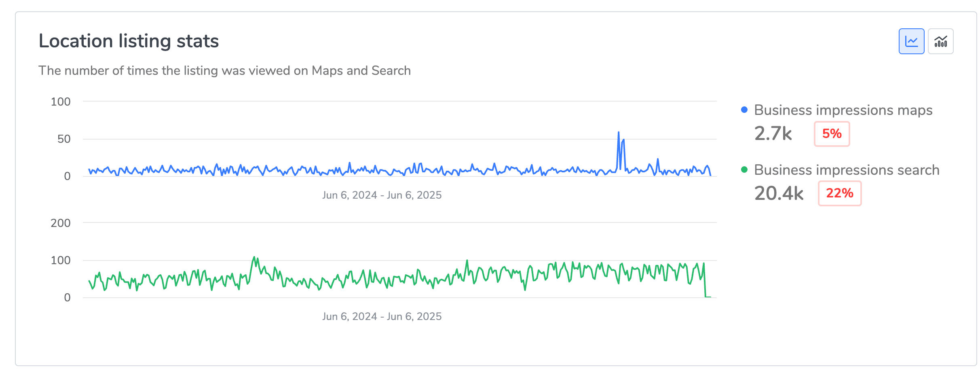Click the Location listing stats heading

tap(129, 41)
